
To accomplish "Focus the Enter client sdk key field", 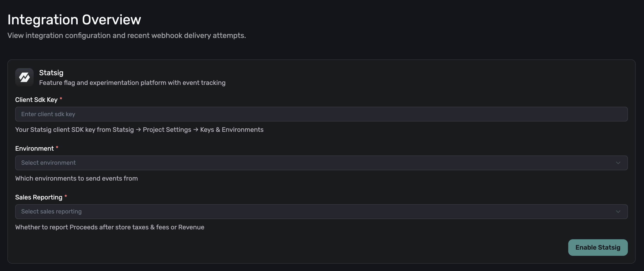I will [x=321, y=114].
